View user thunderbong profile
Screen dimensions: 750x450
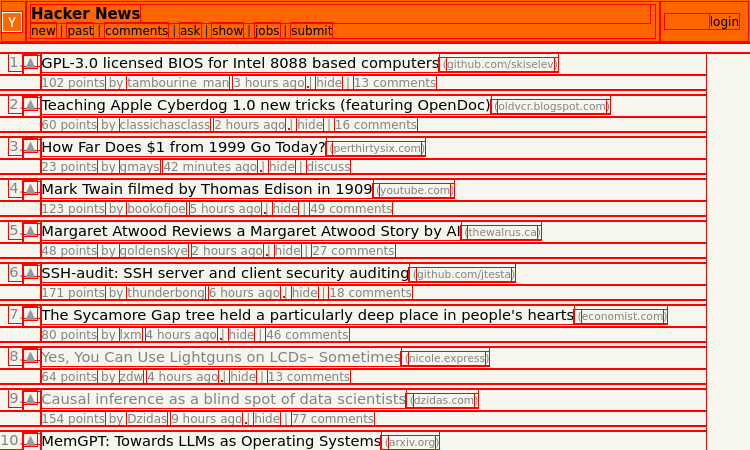tap(166, 293)
